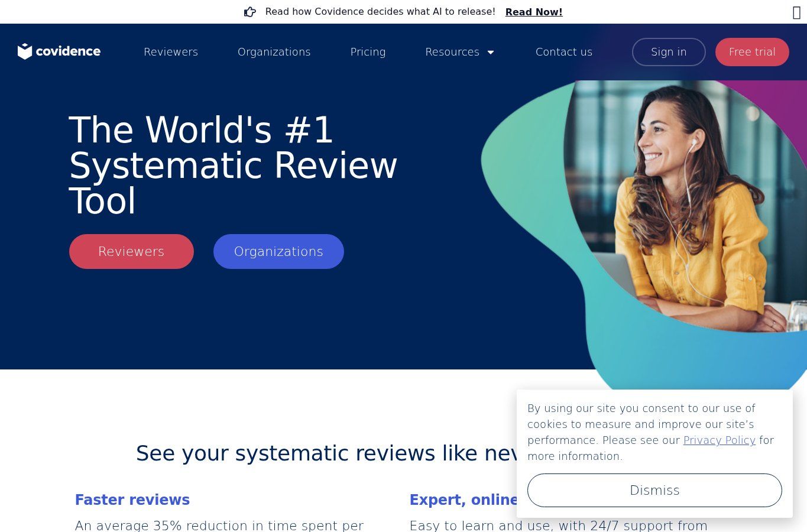
Task: Click the Covidence logo icon
Action: 25,51
